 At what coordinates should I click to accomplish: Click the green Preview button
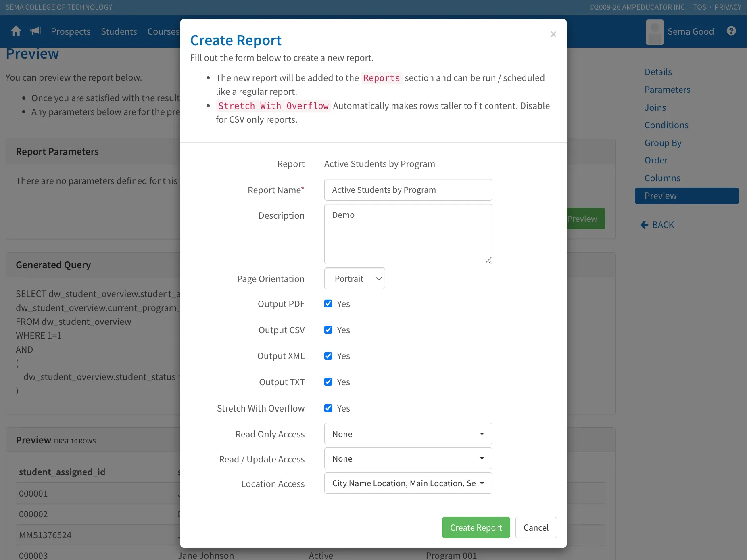pyautogui.click(x=586, y=219)
